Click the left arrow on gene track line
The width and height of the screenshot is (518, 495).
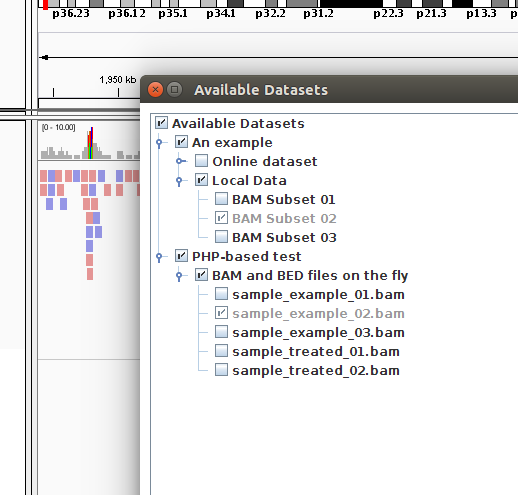click(44, 58)
